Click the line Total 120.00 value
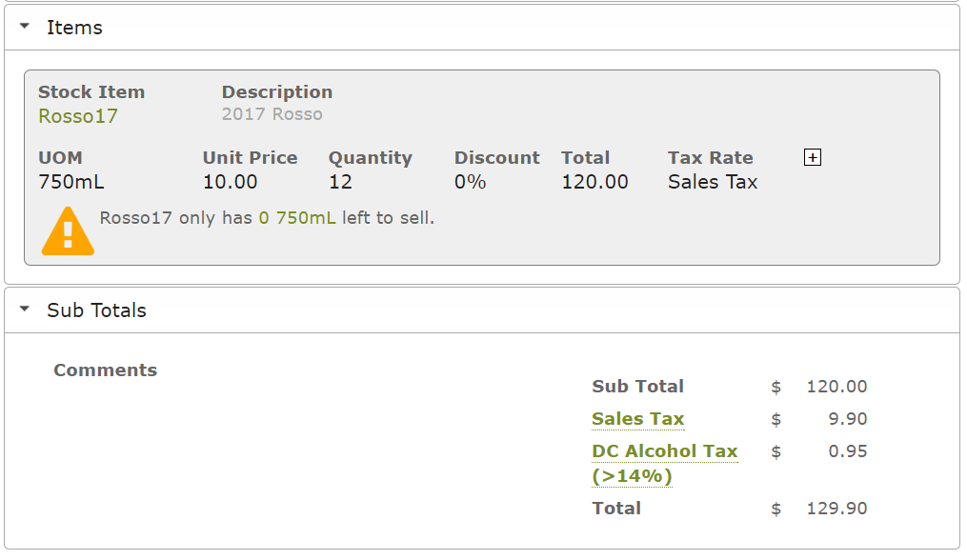Viewport: 967px width, 560px height. 594,182
